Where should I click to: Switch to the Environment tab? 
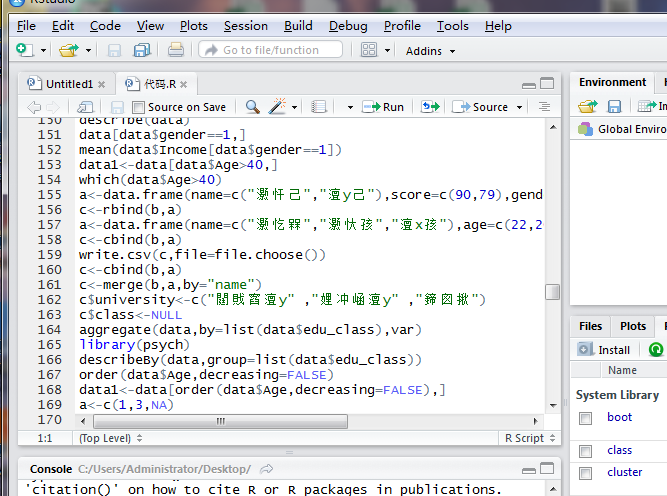(x=612, y=82)
